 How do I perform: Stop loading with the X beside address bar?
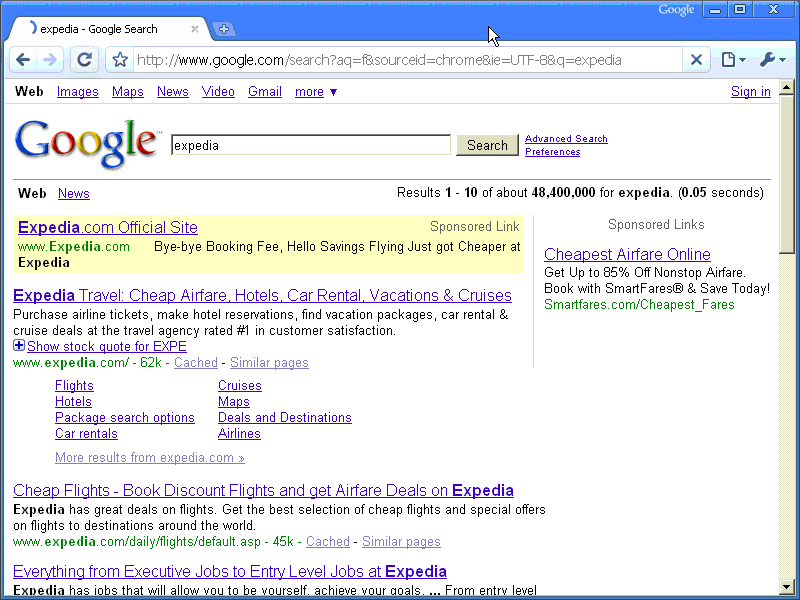click(696, 60)
